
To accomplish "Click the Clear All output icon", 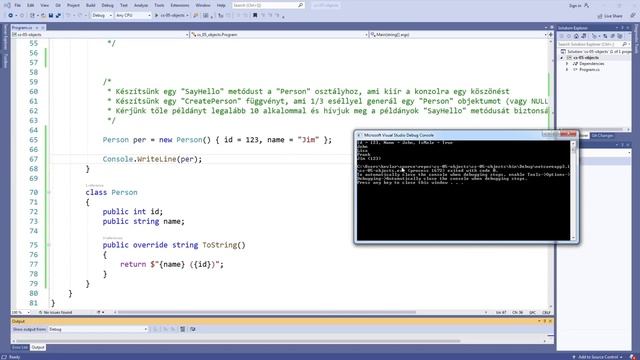I will coord(182,329).
